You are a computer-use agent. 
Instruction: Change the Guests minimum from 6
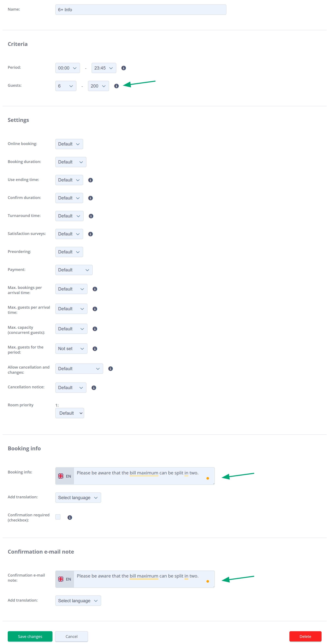66,86
